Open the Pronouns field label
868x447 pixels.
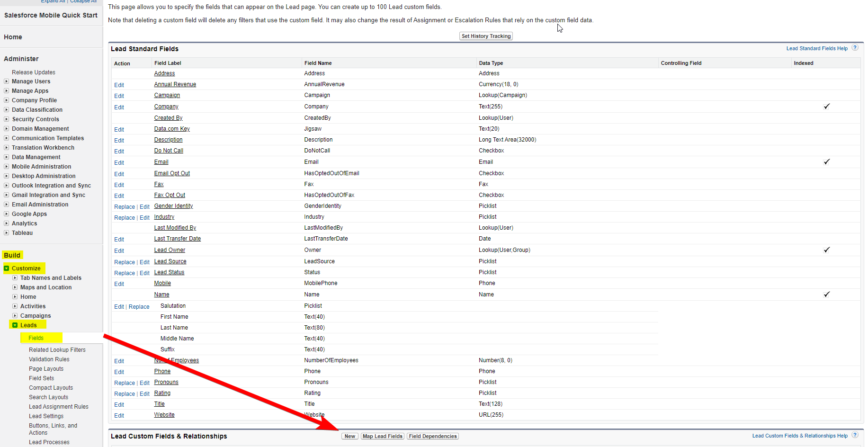coord(166,382)
